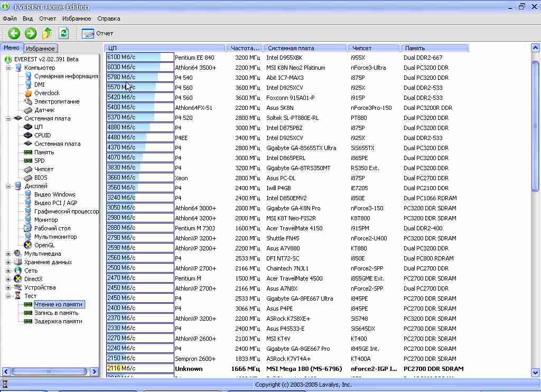The height and width of the screenshot is (392, 541).
Task: Open the Справка menu
Action: pos(109,18)
